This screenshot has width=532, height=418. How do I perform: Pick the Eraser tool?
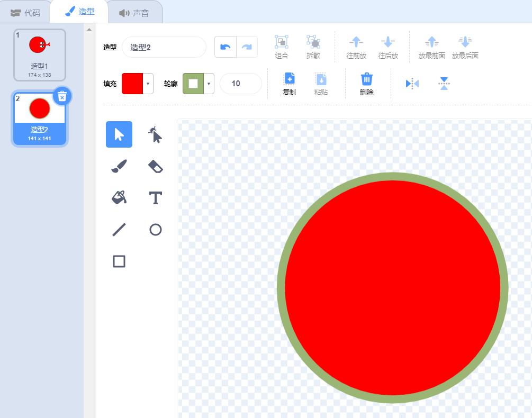156,166
